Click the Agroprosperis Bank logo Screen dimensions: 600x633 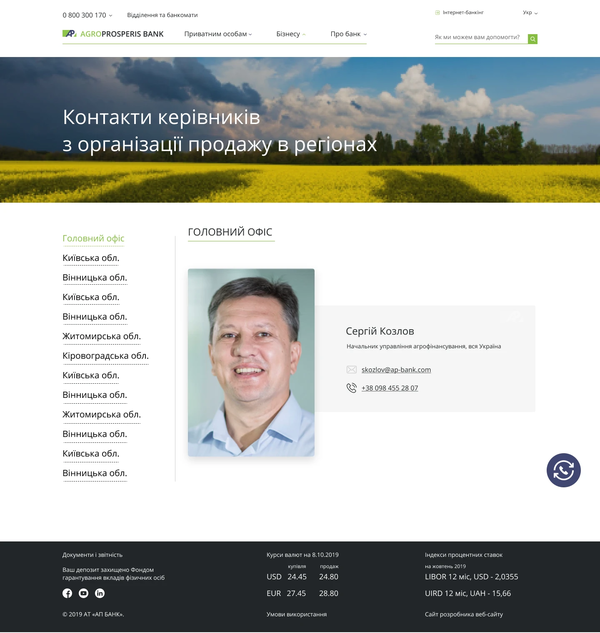(113, 34)
